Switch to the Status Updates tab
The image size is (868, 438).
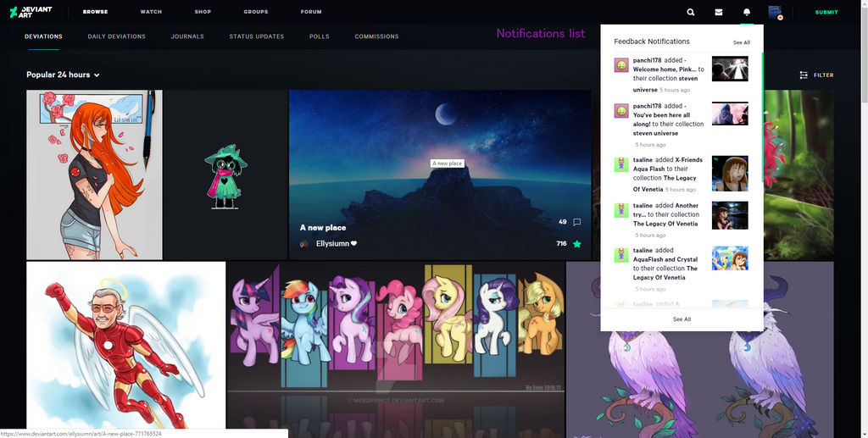tap(256, 36)
